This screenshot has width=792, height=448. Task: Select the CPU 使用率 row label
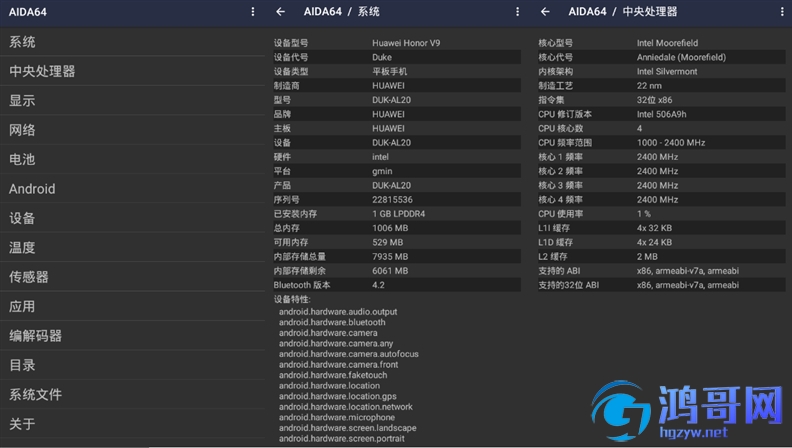click(x=561, y=214)
